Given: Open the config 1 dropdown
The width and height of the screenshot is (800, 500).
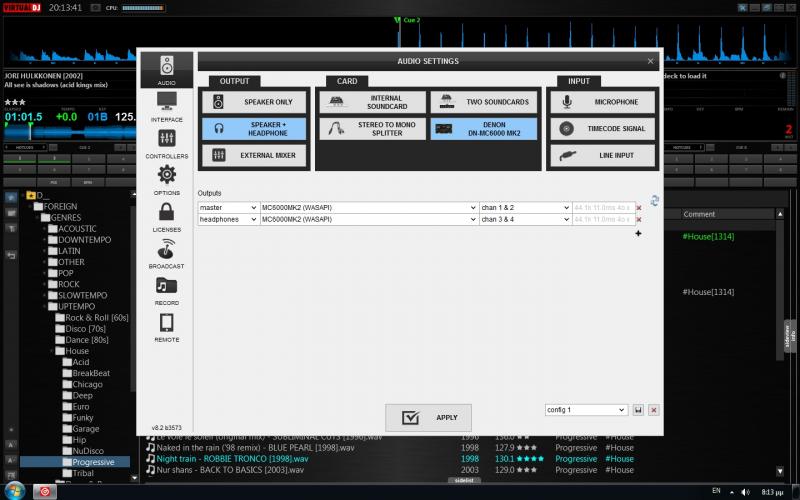Looking at the screenshot, I should (x=586, y=410).
